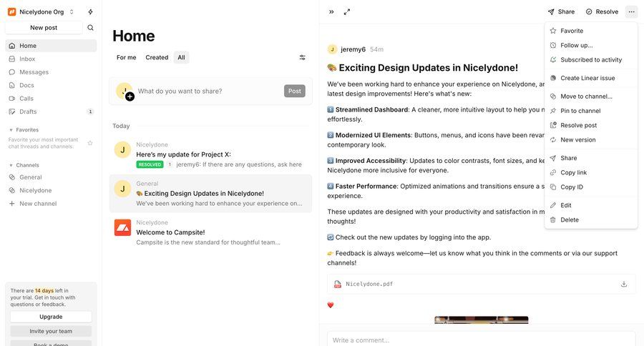Open the Here's my update for Project X post
Viewport: 644px width, 346px height.
[x=210, y=154]
